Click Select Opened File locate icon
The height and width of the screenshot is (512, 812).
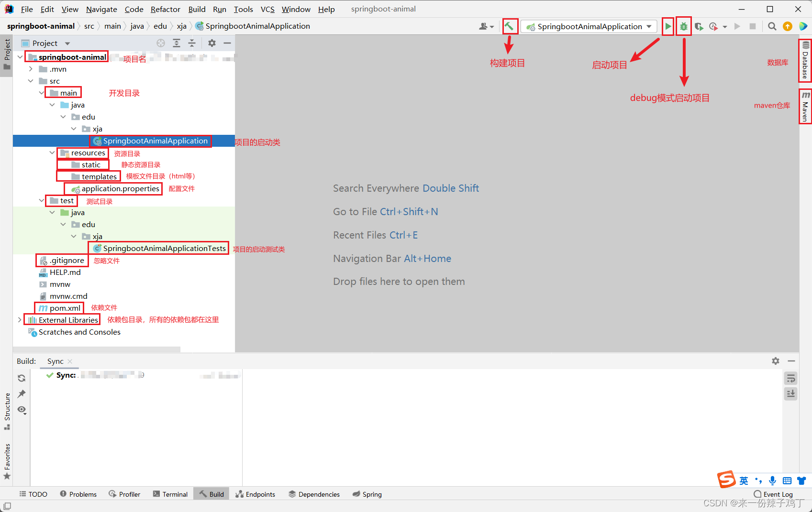pos(161,43)
